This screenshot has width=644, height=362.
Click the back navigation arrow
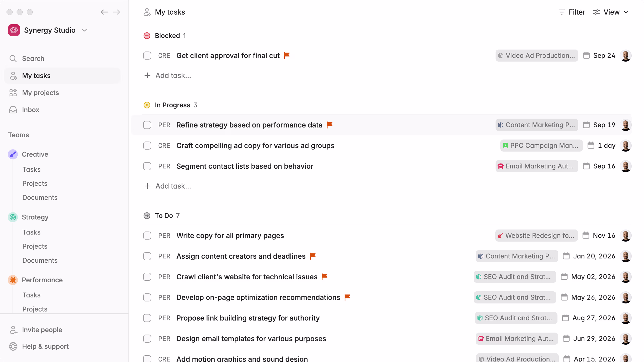pyautogui.click(x=104, y=12)
